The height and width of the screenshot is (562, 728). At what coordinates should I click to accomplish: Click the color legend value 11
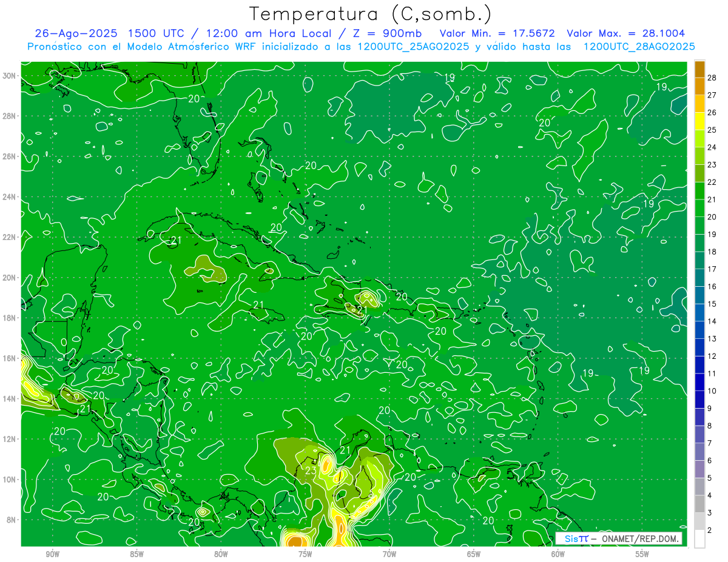pyautogui.click(x=712, y=373)
